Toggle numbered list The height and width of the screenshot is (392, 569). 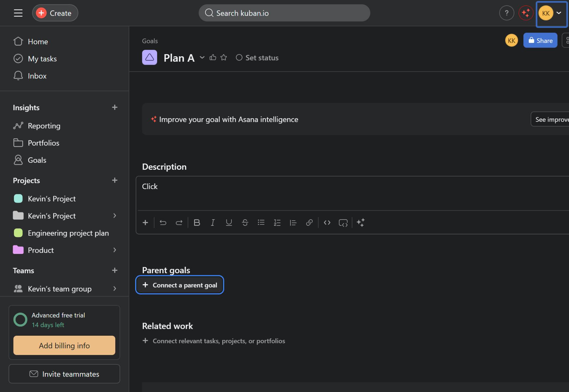(277, 223)
